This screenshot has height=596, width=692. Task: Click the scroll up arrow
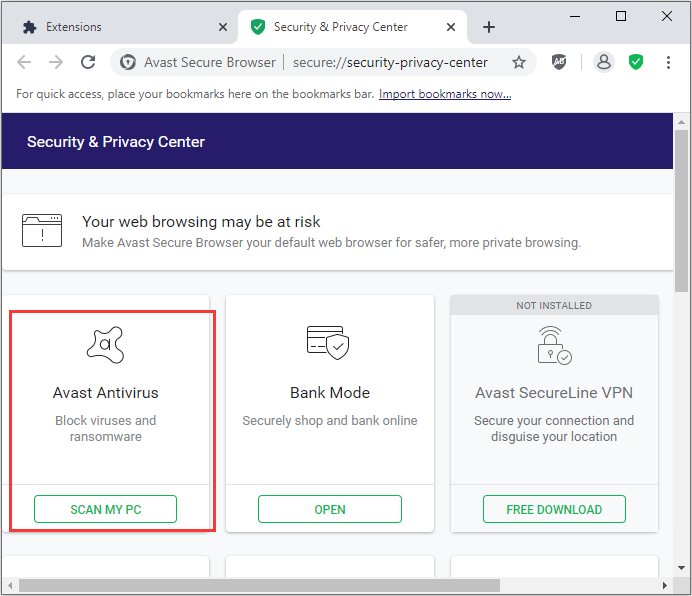pos(681,122)
